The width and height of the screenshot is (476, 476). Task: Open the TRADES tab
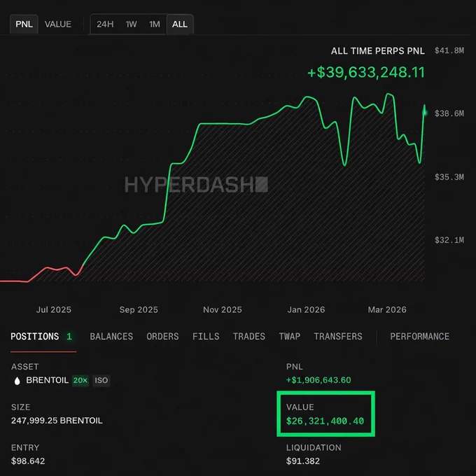[x=249, y=337]
